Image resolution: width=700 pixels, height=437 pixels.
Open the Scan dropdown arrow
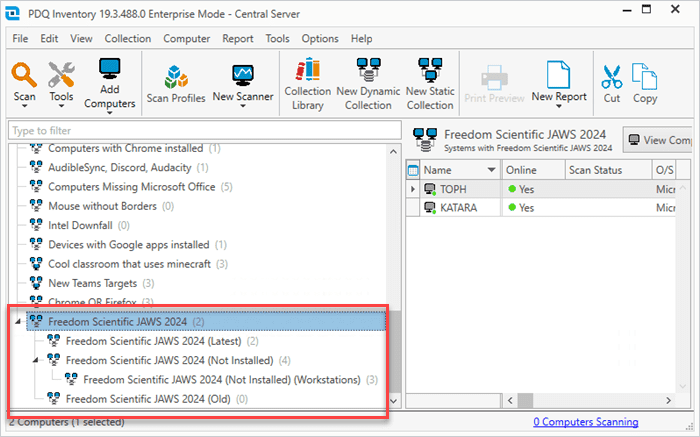24,106
